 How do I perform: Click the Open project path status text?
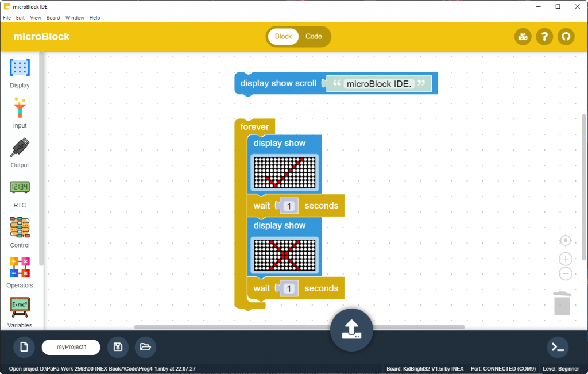tap(102, 369)
